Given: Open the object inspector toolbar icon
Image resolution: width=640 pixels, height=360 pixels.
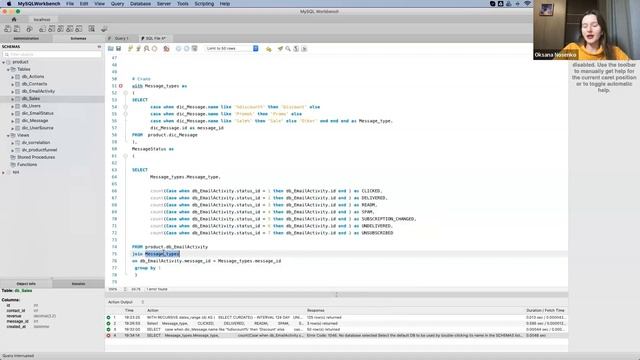Looking at the screenshot, I should [x=29, y=29].
